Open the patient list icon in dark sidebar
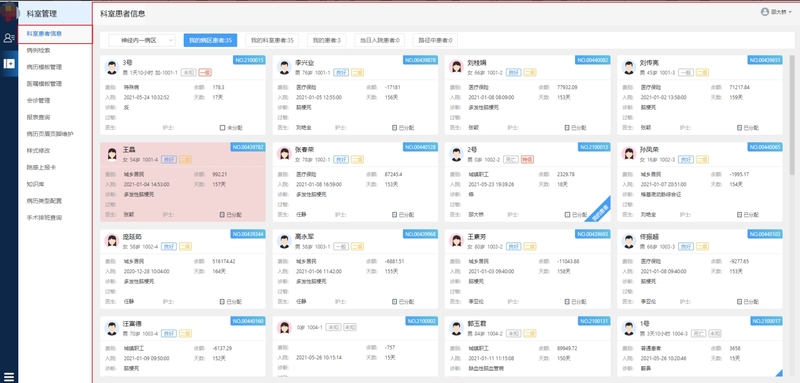 [x=9, y=38]
